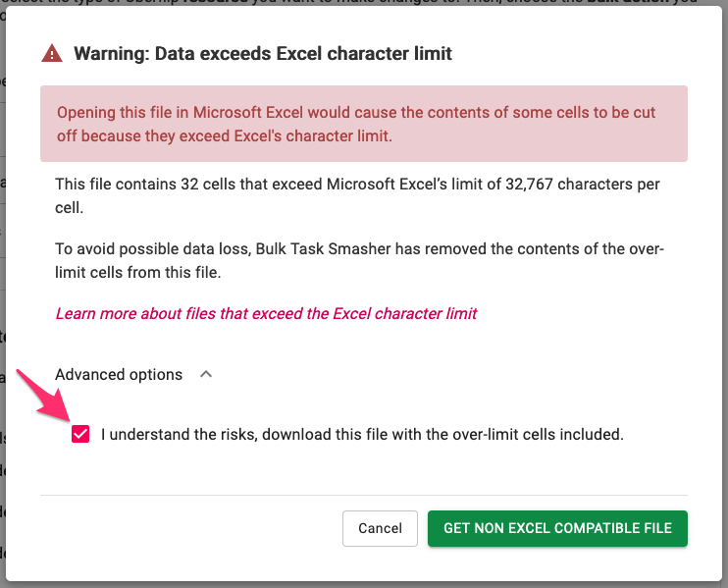This screenshot has height=588, width=728.
Task: Click the 'download this file with over-limit cells' label
Action: (x=362, y=434)
